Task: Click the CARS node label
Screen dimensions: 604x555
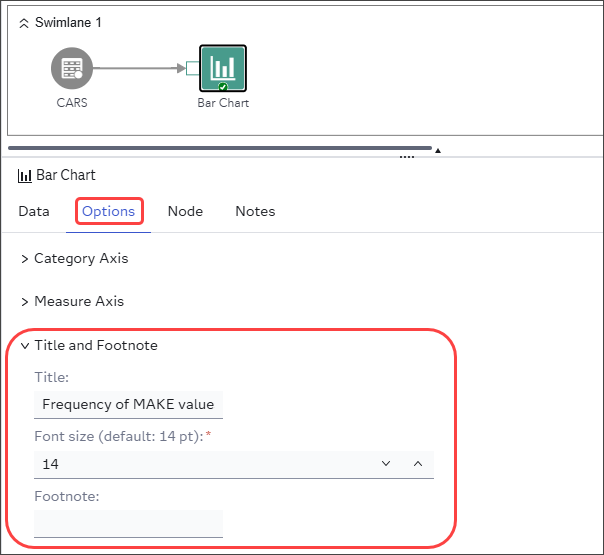Action: pyautogui.click(x=72, y=103)
